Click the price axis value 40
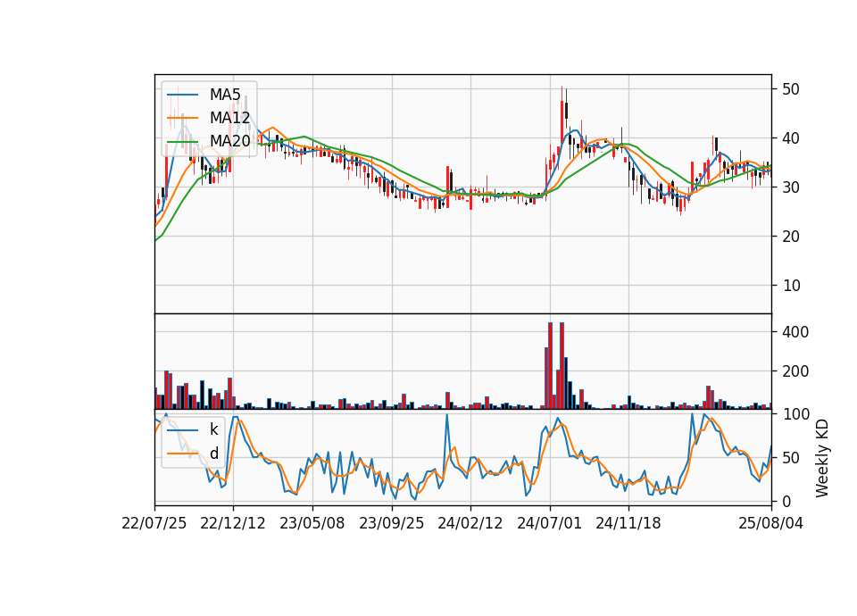The image size is (857, 616). click(x=791, y=139)
